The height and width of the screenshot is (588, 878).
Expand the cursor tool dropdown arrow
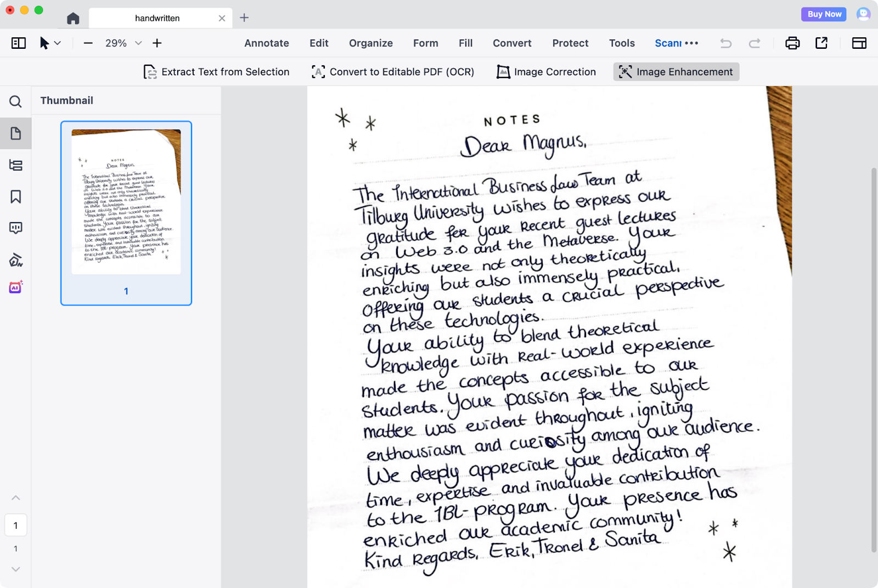58,43
